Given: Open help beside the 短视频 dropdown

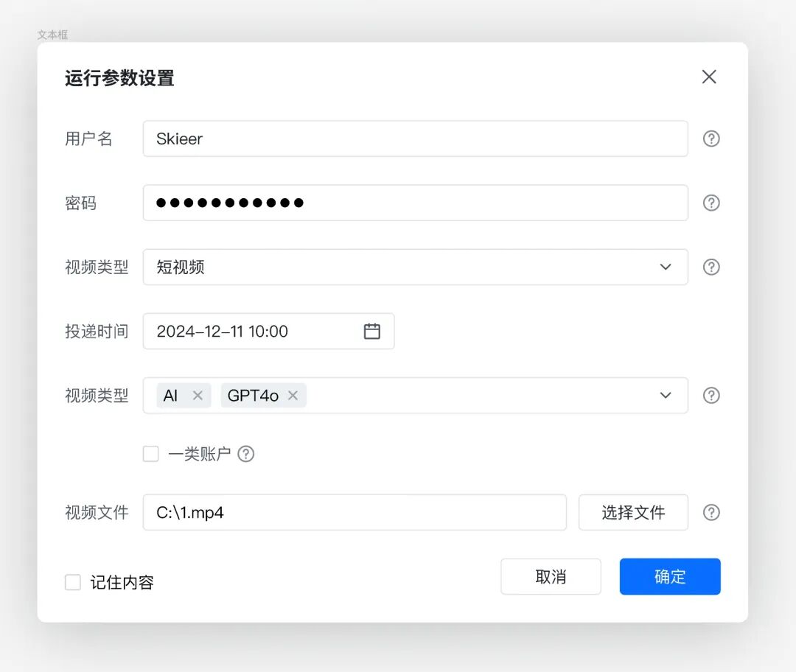Looking at the screenshot, I should click(711, 267).
